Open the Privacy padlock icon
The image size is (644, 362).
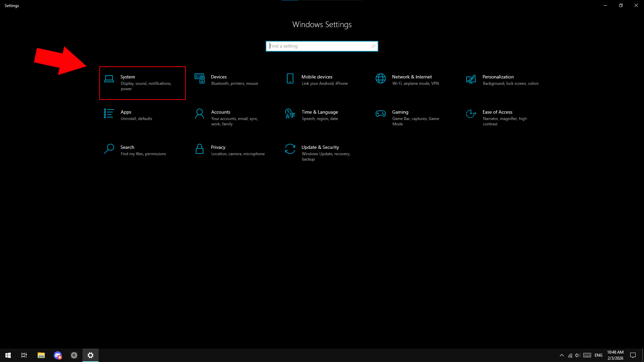(200, 149)
